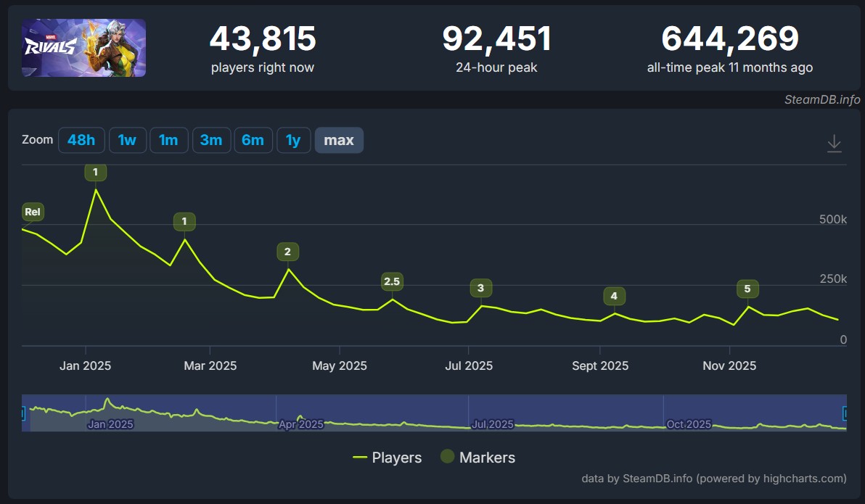
Task: Click the chart download/export icon
Action: pyautogui.click(x=833, y=144)
